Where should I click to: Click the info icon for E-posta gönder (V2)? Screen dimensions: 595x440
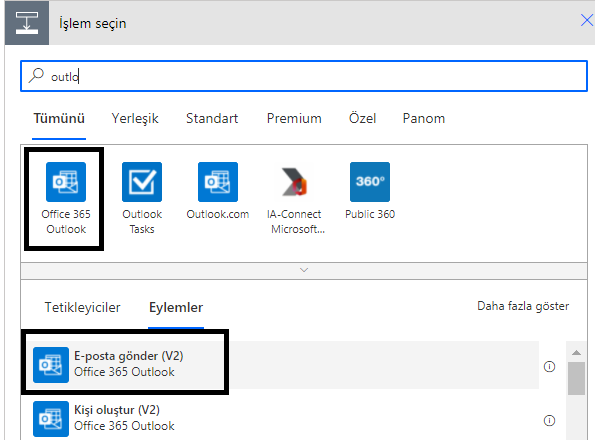(549, 366)
